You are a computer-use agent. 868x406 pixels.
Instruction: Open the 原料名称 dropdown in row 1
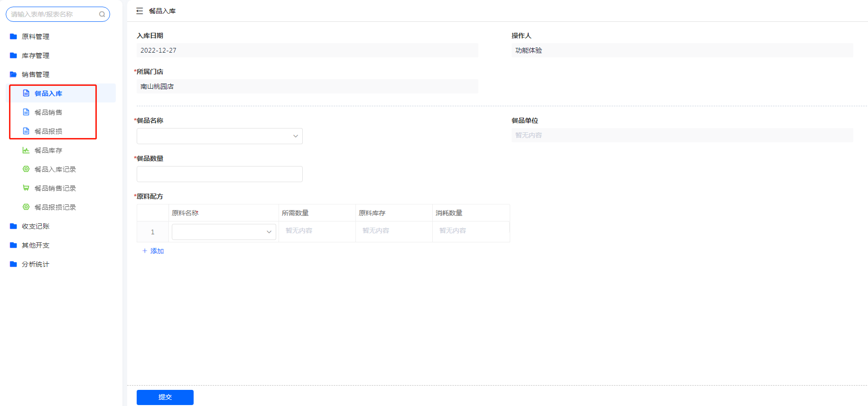pos(224,232)
